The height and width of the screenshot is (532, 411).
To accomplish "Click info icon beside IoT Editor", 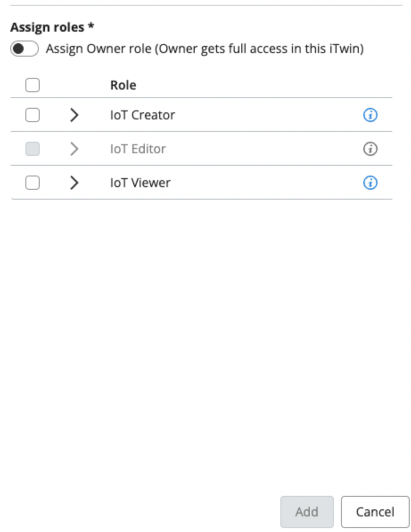I will tap(370, 149).
